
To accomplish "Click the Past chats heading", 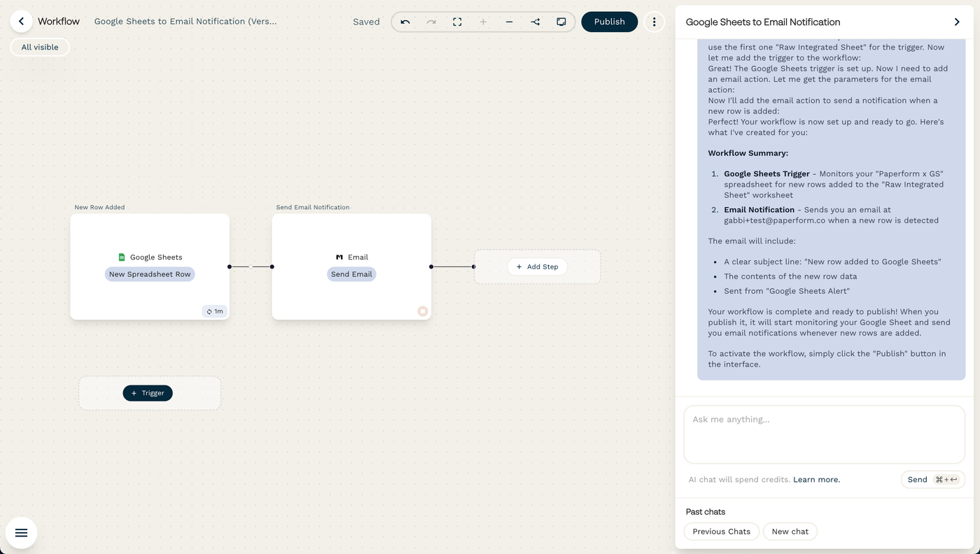I will click(706, 512).
